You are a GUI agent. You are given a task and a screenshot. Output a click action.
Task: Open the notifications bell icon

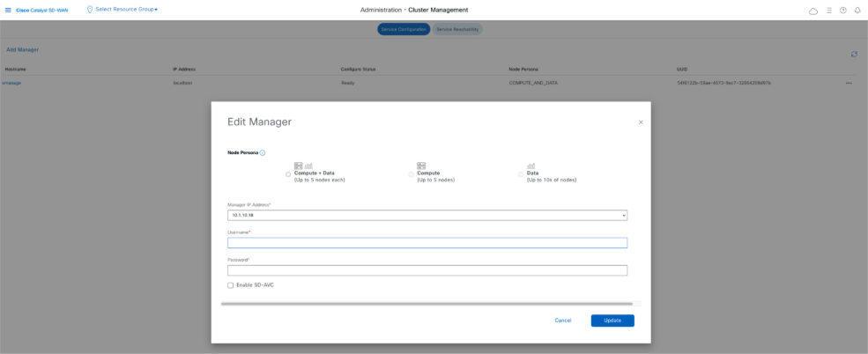(x=857, y=11)
